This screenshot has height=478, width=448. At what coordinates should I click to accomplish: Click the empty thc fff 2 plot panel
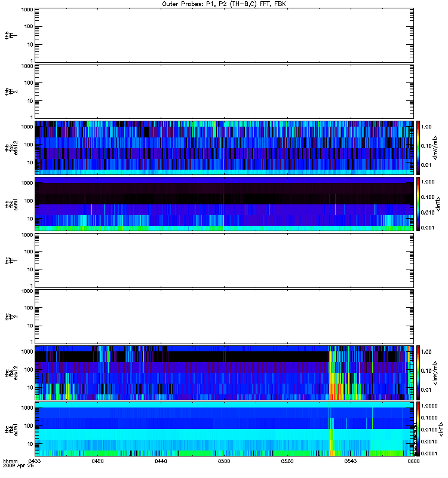coord(224,317)
